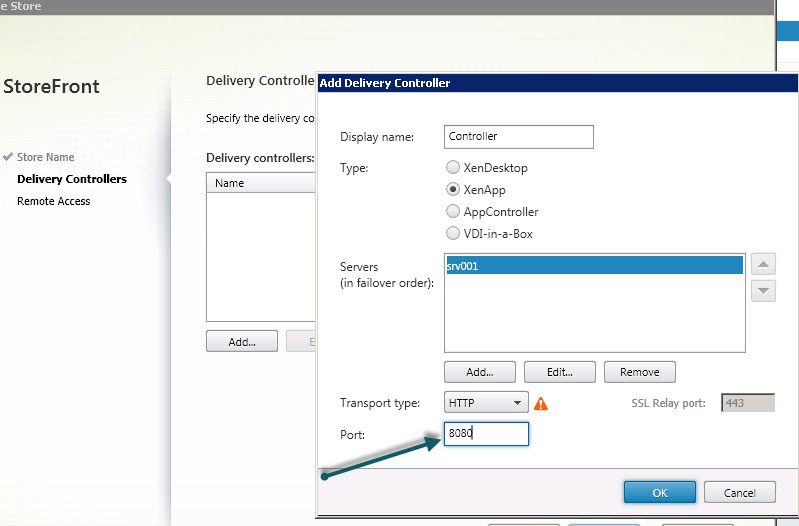Confirm with the OK button
This screenshot has height=526, width=799.
(x=659, y=492)
